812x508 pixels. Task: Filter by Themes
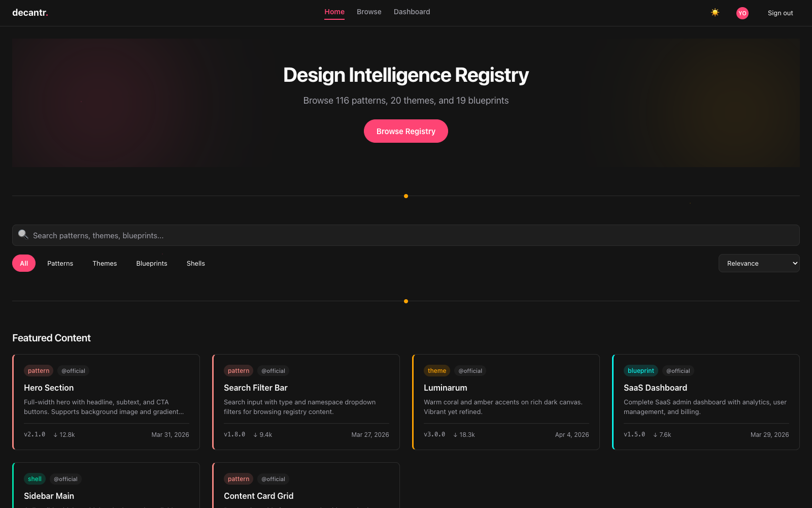coord(105,263)
